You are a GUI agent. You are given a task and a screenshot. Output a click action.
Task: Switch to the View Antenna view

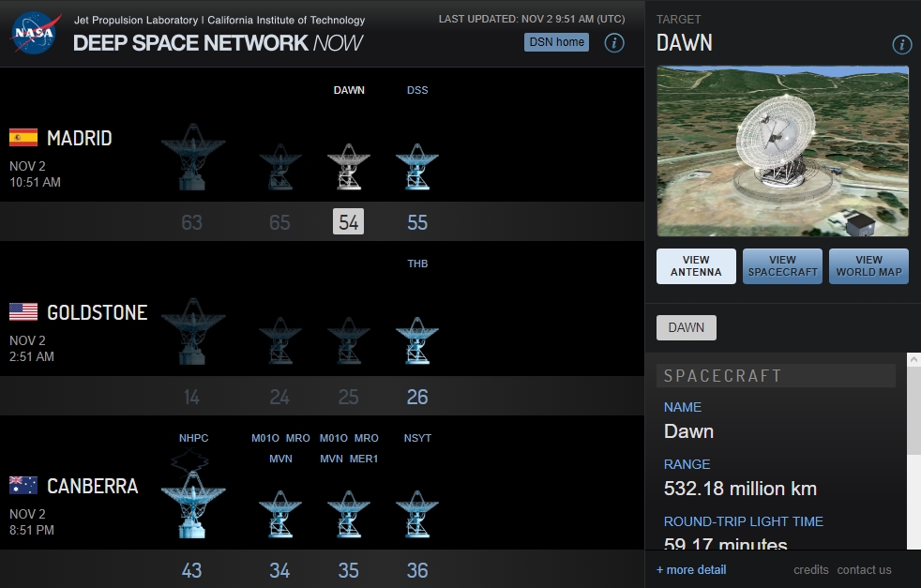coord(696,266)
